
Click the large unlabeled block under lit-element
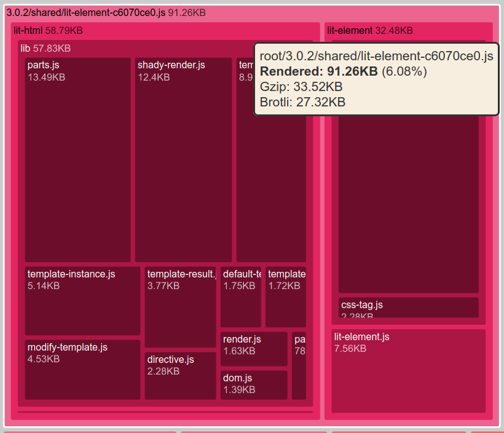409,204
